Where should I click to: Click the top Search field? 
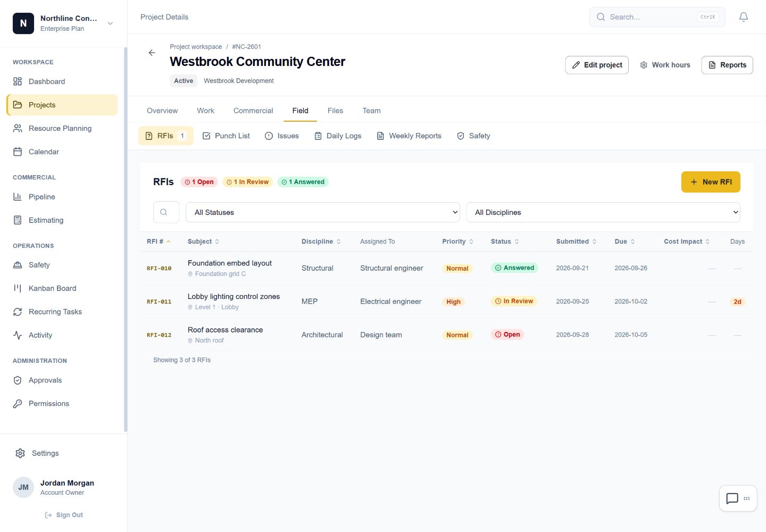coord(657,17)
